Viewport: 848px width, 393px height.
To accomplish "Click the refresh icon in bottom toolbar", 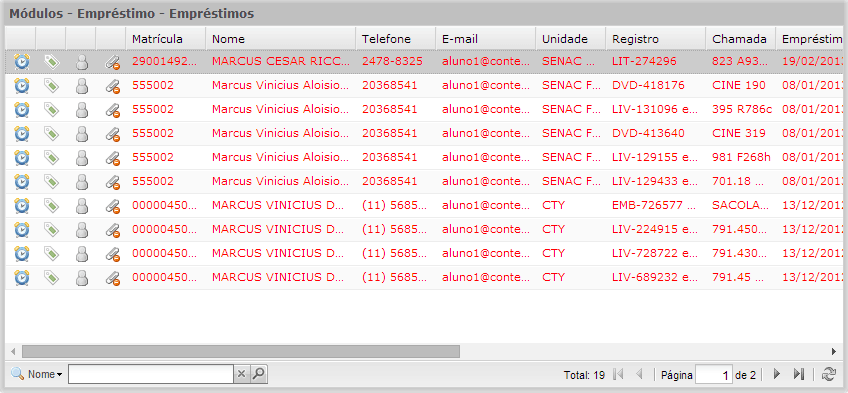I will (828, 374).
